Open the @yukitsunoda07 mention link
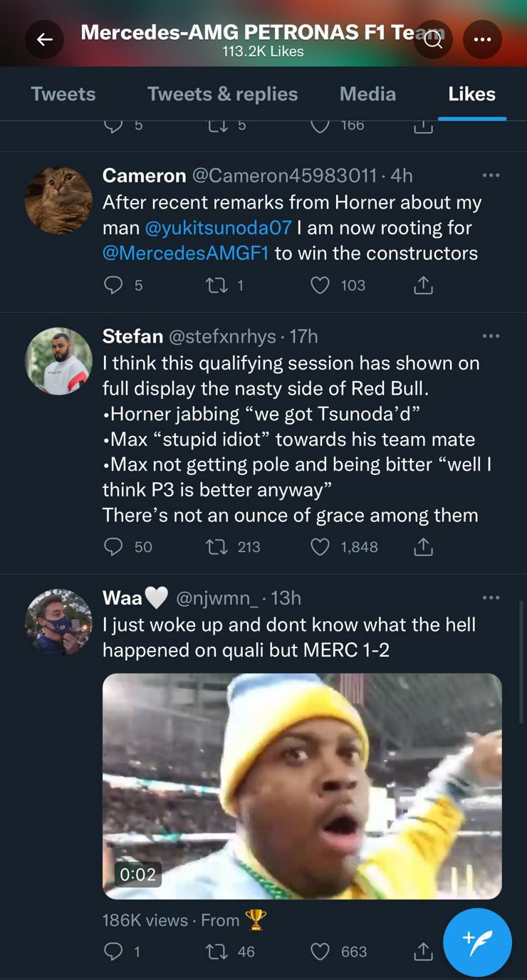This screenshot has width=527, height=980. pos(219,228)
